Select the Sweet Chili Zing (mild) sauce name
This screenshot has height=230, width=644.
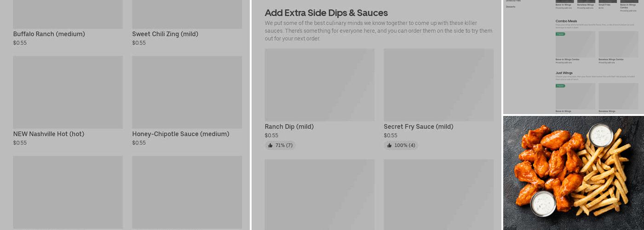pos(165,34)
